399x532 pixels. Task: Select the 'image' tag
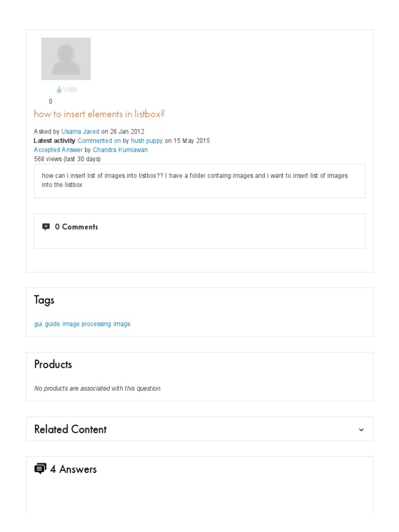pos(122,324)
